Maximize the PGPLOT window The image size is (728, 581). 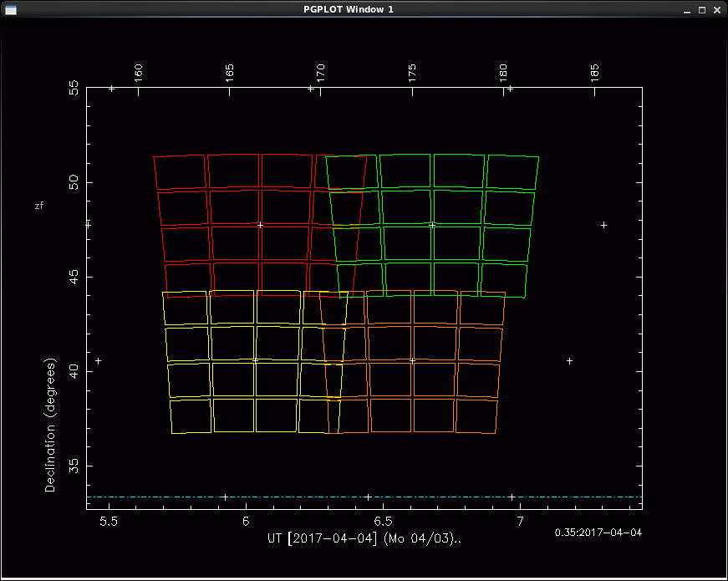(702, 10)
